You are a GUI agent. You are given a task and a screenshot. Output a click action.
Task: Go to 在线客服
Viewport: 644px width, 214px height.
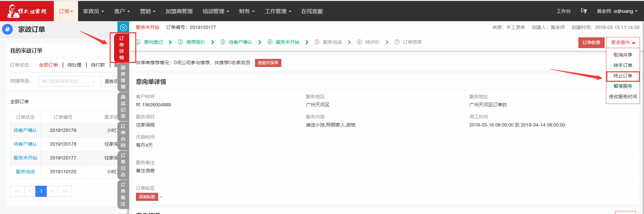(x=312, y=11)
